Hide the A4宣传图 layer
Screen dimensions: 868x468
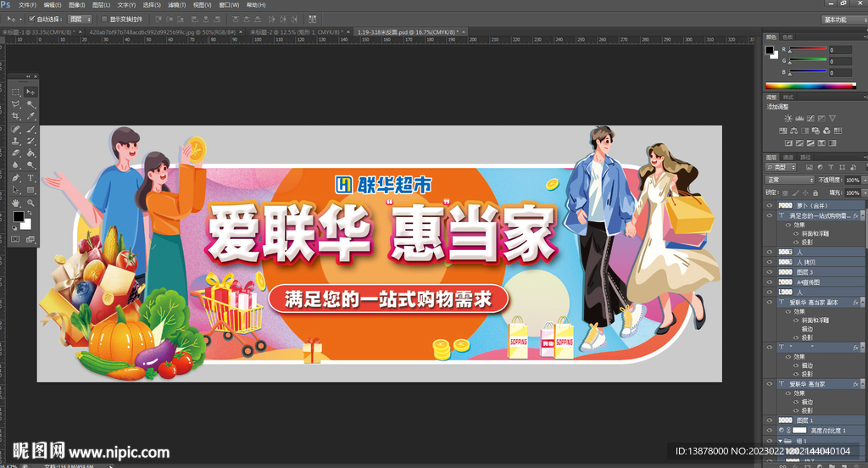[769, 282]
